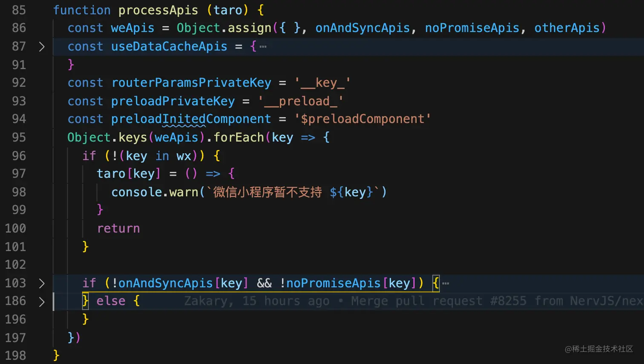644x364 pixels.
Task: Click routerParamsPrivateKey identifier
Action: 191,83
